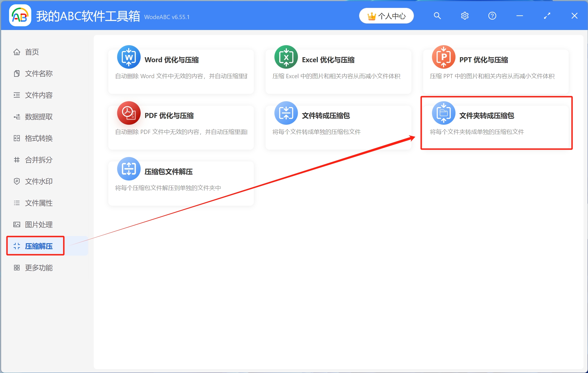The height and width of the screenshot is (373, 588).
Task: Click the search magnifier icon
Action: [437, 16]
